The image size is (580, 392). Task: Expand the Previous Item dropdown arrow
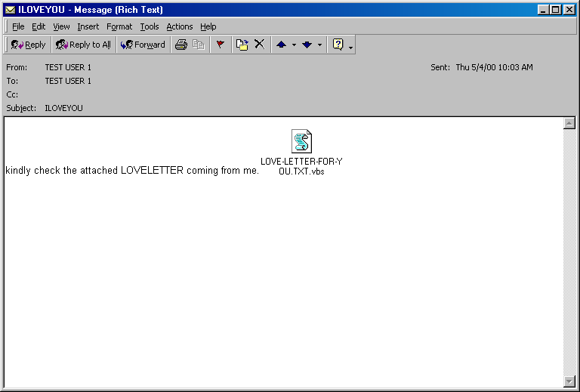click(294, 45)
